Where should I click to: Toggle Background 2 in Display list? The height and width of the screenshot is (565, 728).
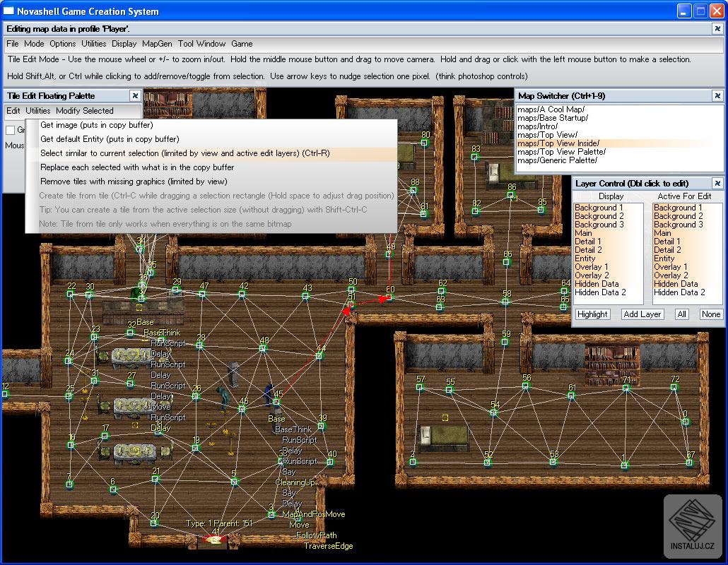(x=609, y=215)
